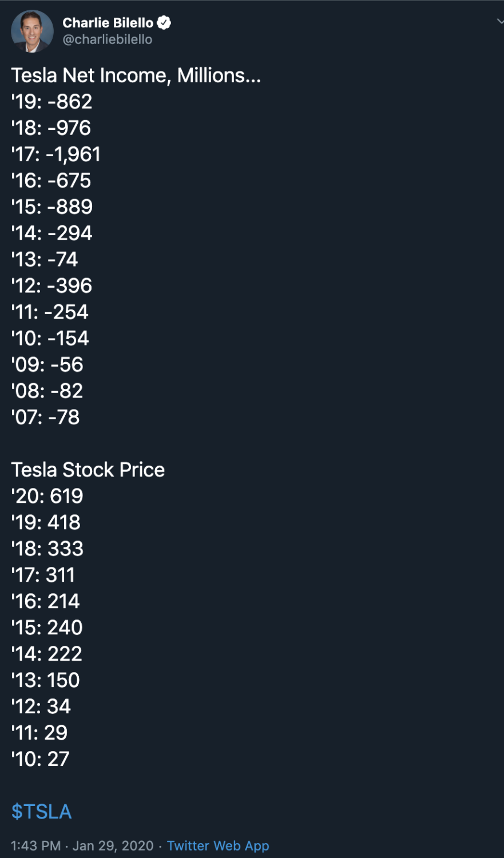Click the '10: 27 stock price line
The height and width of the screenshot is (858, 504).
tap(41, 759)
